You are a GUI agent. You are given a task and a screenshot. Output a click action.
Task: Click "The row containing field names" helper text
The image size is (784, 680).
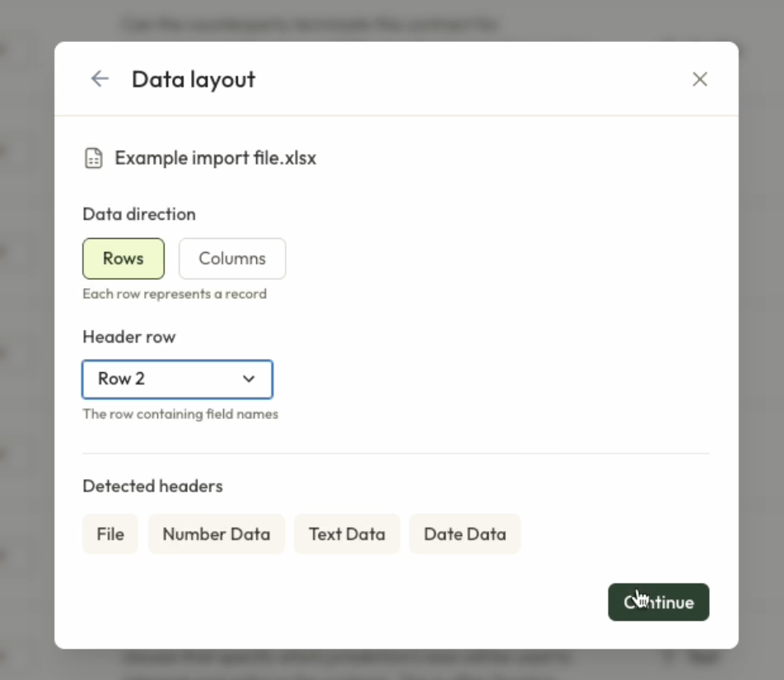(180, 414)
